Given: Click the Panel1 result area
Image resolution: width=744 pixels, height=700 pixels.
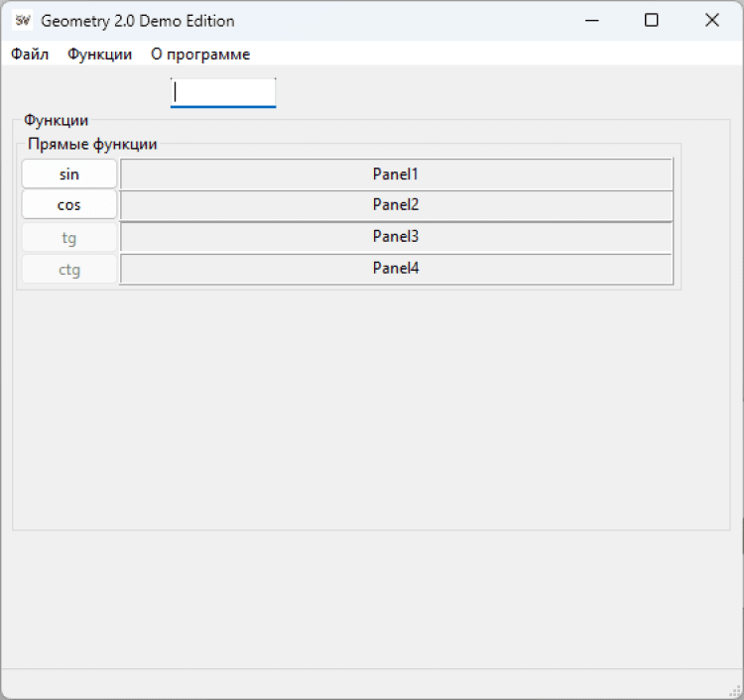Looking at the screenshot, I should pyautogui.click(x=396, y=175).
